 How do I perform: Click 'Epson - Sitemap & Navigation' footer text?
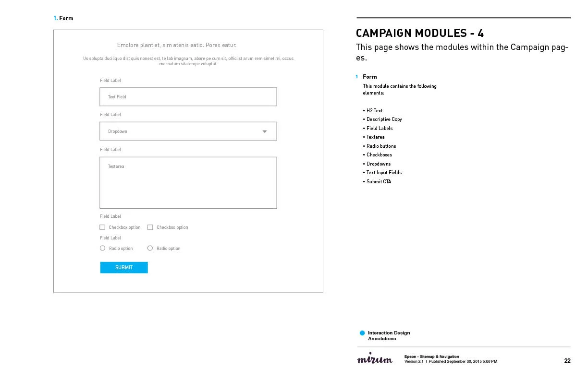click(x=432, y=356)
